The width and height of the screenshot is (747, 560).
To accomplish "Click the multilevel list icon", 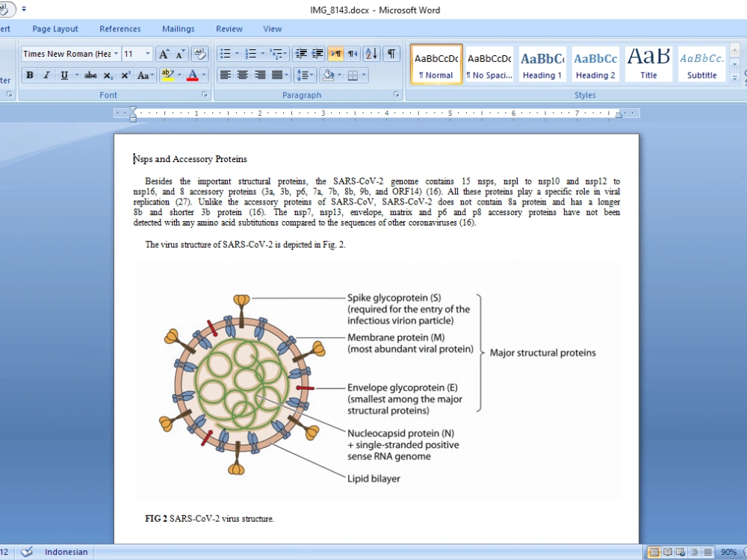I will (x=276, y=54).
